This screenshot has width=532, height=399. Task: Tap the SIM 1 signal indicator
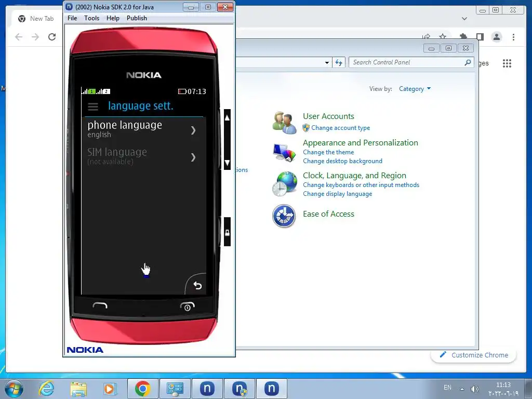88,91
